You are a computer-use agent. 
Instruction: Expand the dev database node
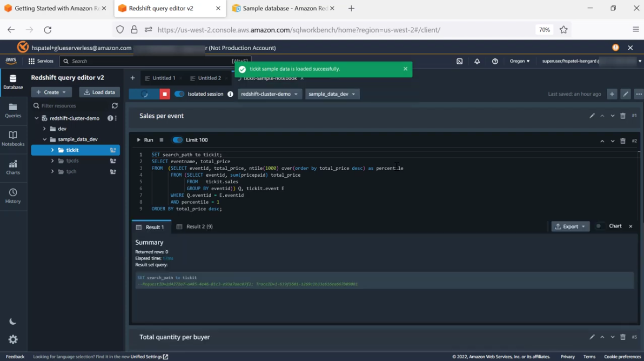point(44,129)
